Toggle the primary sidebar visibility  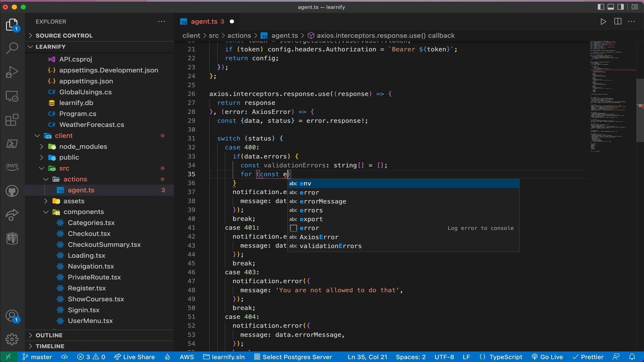coord(601,7)
